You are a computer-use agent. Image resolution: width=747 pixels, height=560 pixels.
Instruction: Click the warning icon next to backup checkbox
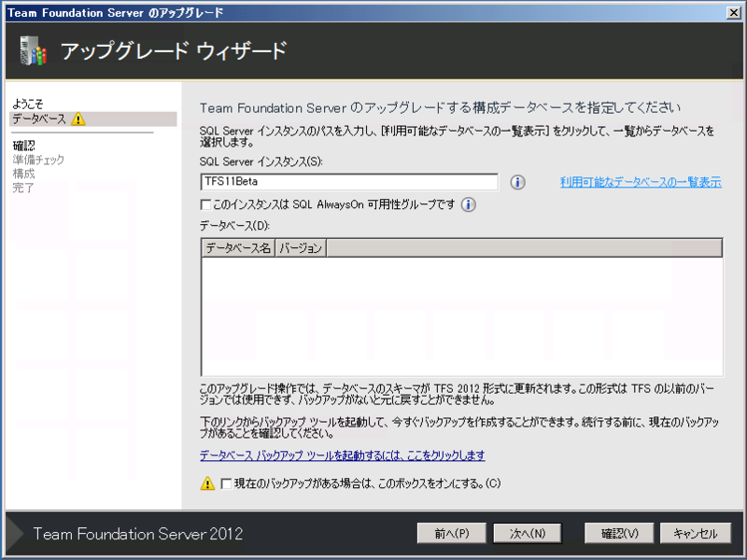click(207, 483)
